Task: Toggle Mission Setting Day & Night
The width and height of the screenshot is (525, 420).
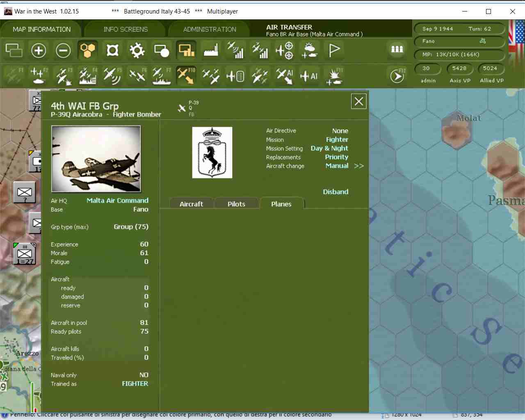Action: tap(329, 148)
